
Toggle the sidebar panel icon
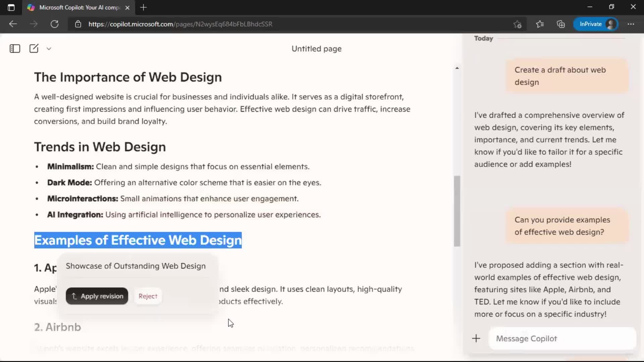click(15, 49)
